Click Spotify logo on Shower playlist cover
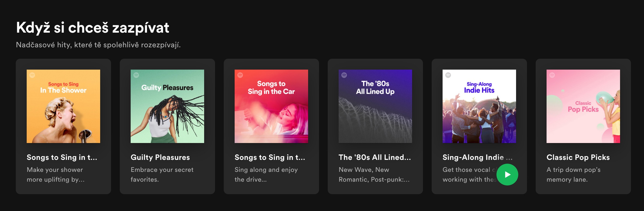The image size is (644, 211). (x=32, y=75)
